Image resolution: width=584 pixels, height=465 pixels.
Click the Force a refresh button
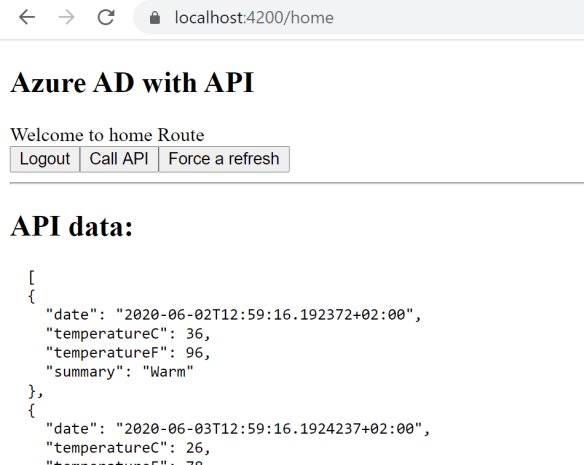point(224,159)
